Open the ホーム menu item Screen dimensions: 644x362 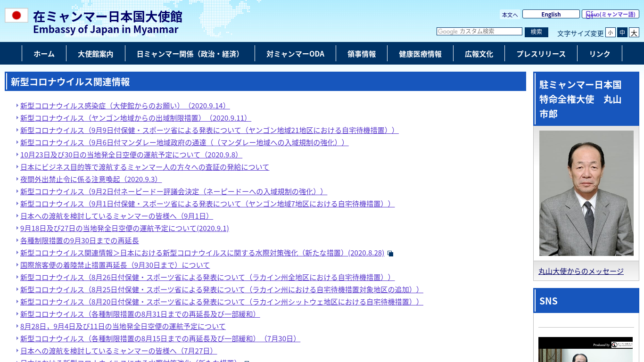44,54
